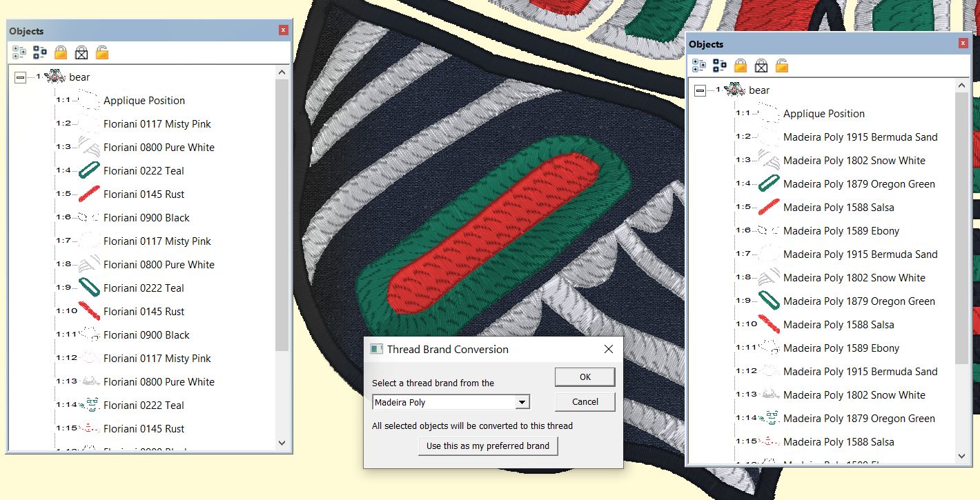Select 1:7 Madeira Poly 1915 Bermuda Sand object
Image resolution: width=980 pixels, height=500 pixels.
860,254
